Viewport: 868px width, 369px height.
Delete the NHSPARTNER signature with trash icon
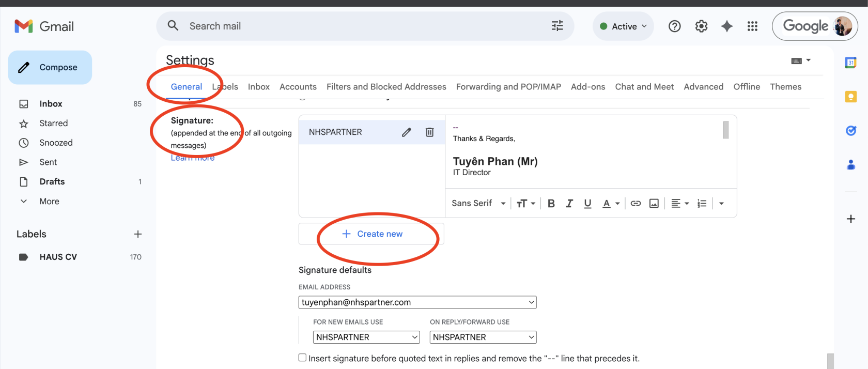point(429,132)
